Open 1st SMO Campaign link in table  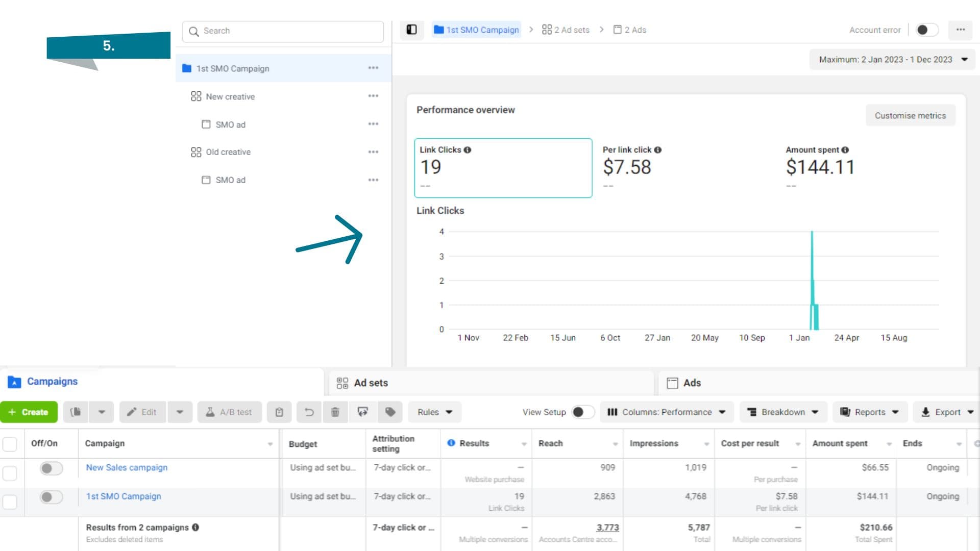[124, 496]
